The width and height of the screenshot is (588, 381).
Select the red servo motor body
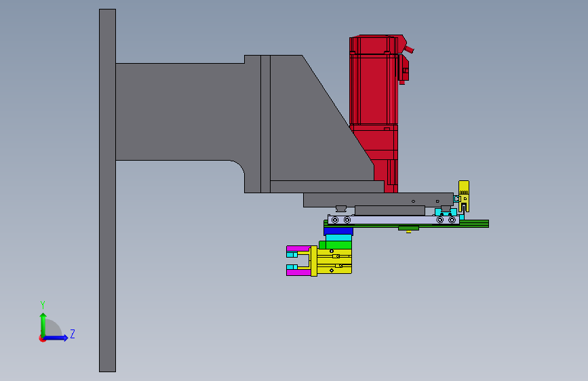373,90
